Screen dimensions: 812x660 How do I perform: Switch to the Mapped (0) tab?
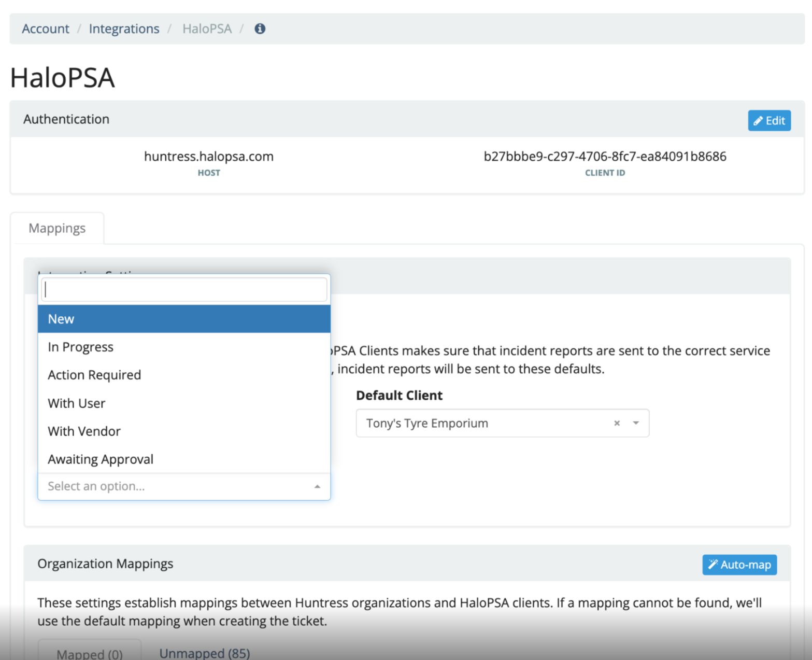tap(89, 654)
